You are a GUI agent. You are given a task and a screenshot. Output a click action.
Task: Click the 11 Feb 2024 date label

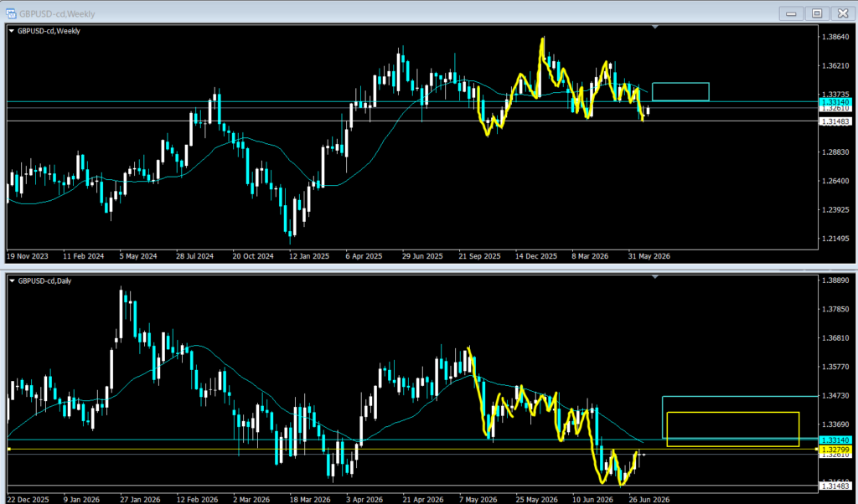point(83,256)
